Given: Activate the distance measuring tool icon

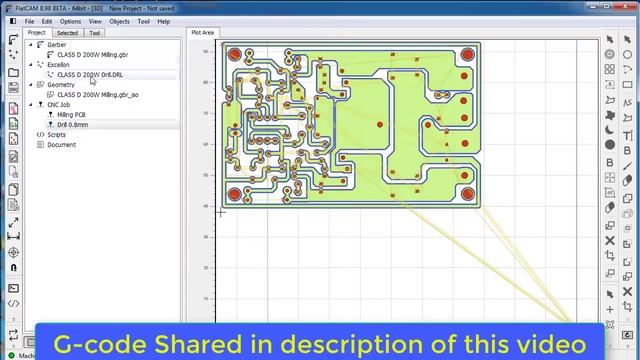Looking at the screenshot, I should tap(13, 237).
